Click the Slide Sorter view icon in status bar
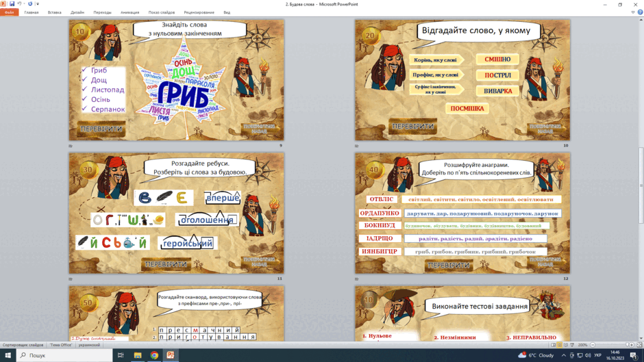 (x=560, y=345)
